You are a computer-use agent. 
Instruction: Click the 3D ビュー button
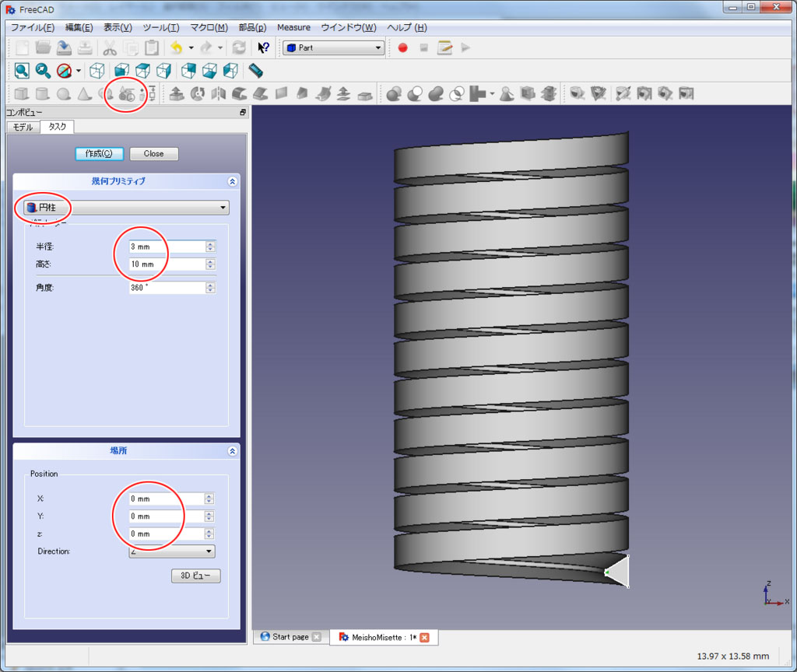196,576
